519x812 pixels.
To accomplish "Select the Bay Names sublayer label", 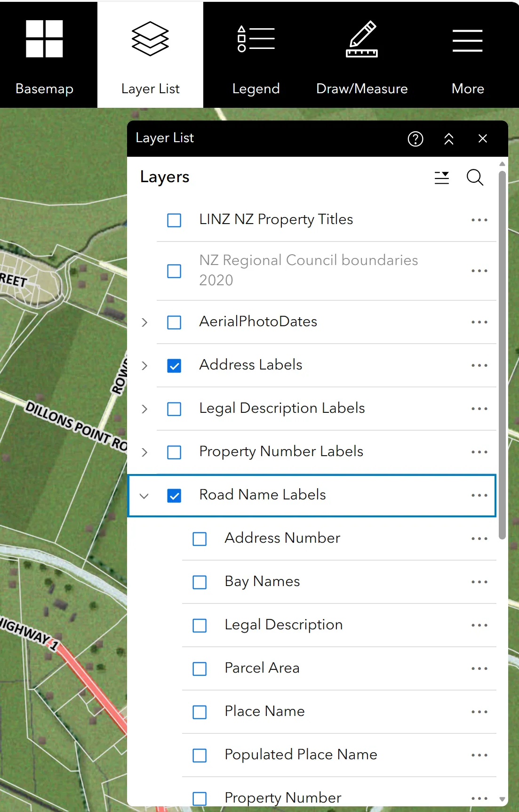I will click(262, 582).
